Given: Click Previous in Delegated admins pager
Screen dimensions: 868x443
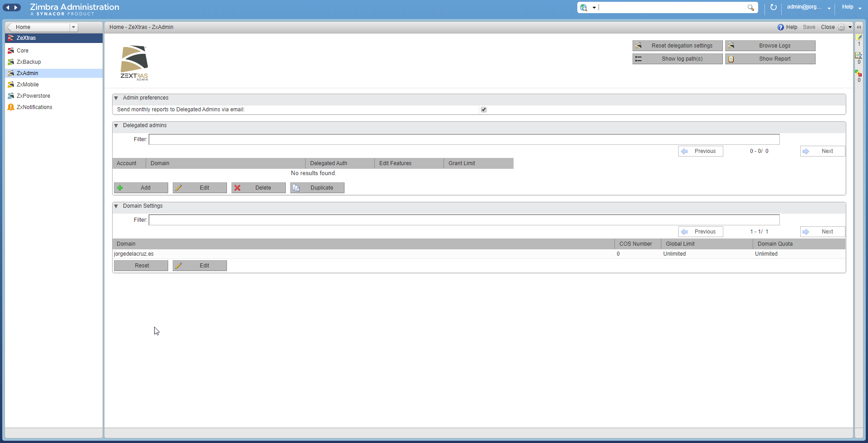Looking at the screenshot, I should click(x=700, y=151).
